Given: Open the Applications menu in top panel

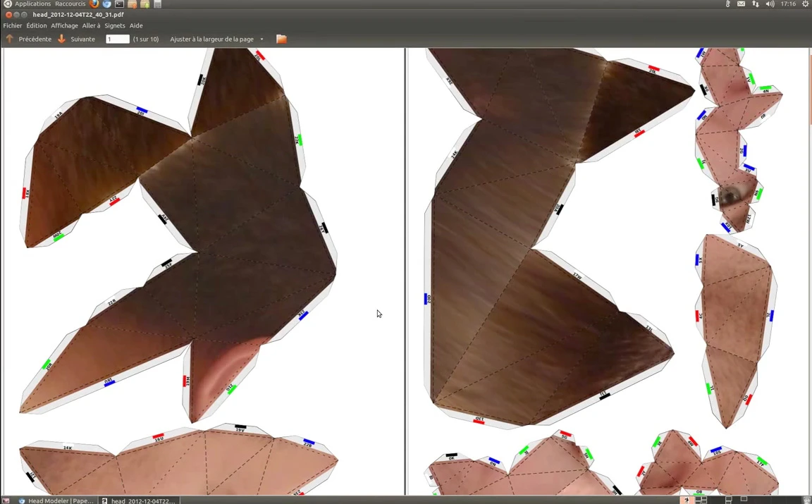Looking at the screenshot, I should tap(32, 4).
